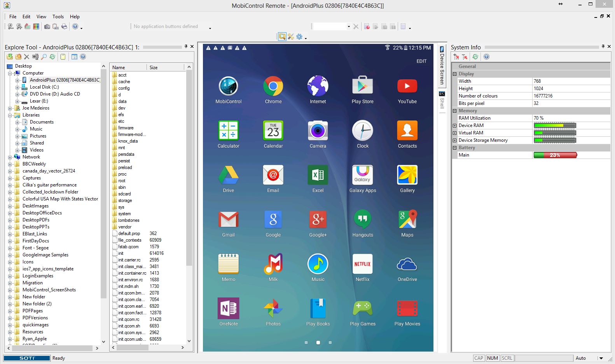
Task: Open OneNote app on device screen
Action: [229, 312]
